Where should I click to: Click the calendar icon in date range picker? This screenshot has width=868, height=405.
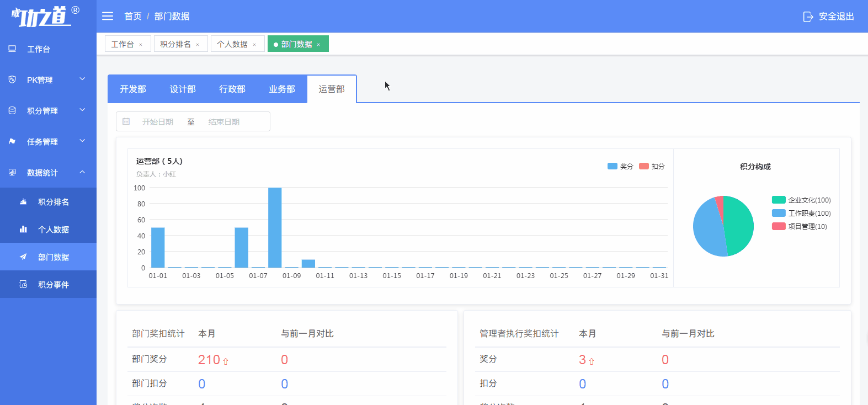[x=126, y=121]
